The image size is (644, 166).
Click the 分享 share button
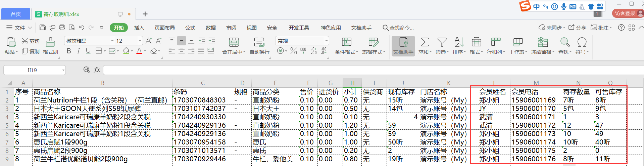tap(577, 28)
